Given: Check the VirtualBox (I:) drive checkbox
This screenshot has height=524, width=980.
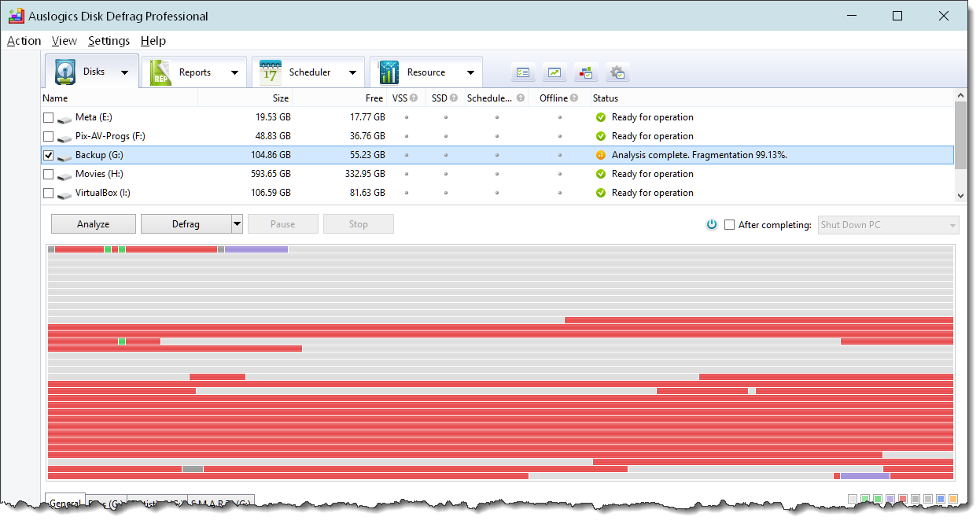Looking at the screenshot, I should point(49,193).
